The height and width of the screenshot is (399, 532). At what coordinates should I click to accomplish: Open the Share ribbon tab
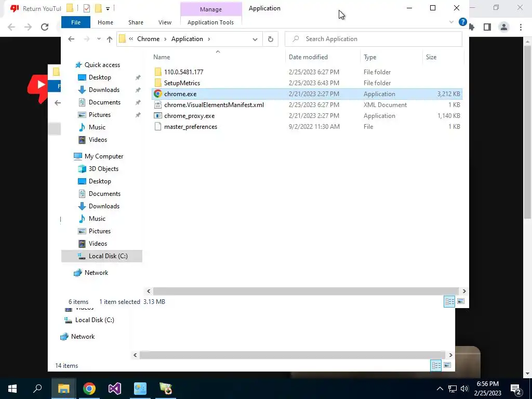point(136,22)
